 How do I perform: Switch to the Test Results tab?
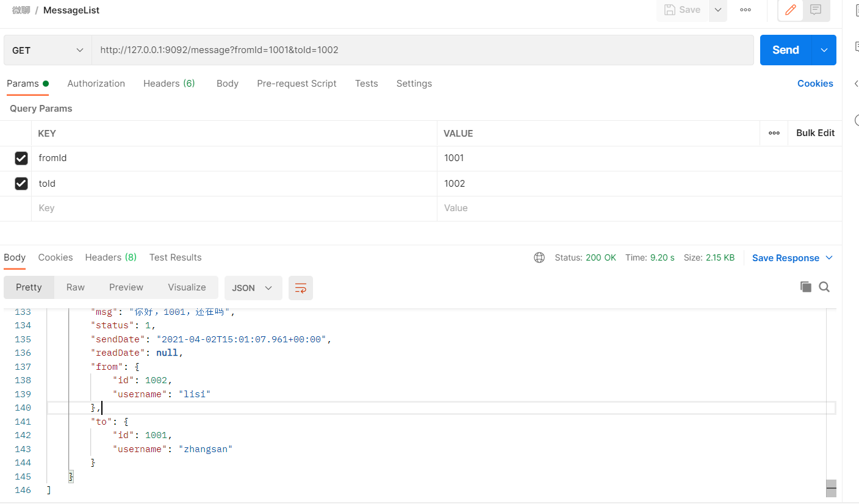tap(175, 257)
